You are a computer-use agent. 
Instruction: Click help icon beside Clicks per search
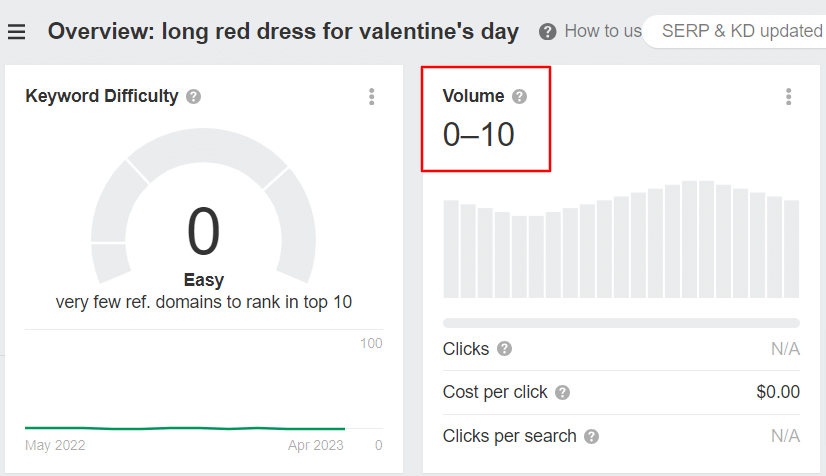click(x=591, y=437)
